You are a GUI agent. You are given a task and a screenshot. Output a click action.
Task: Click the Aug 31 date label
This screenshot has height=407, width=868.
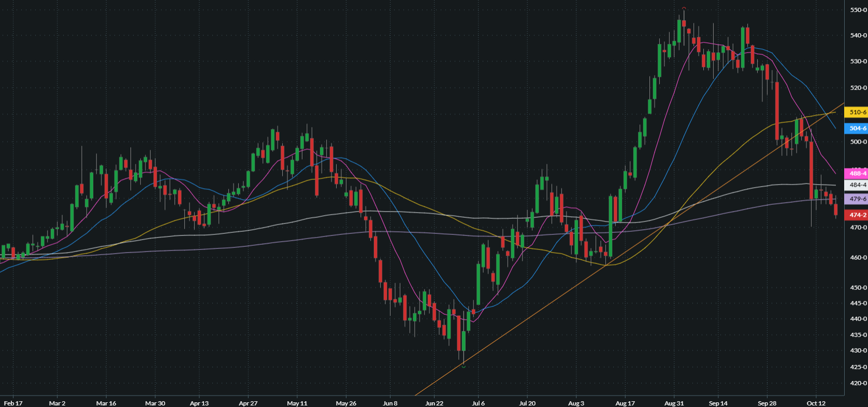(674, 403)
